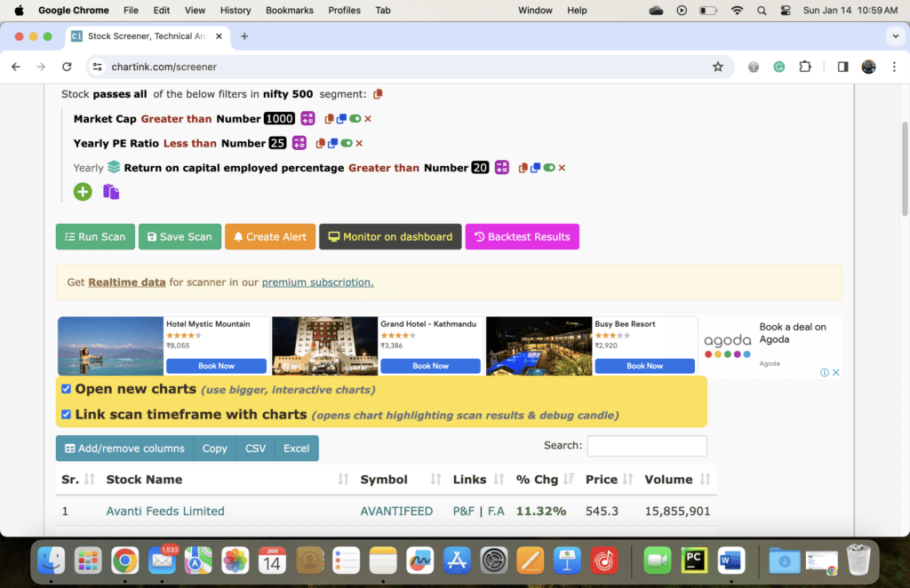
Task: Open Add/remove columns
Action: tap(124, 449)
